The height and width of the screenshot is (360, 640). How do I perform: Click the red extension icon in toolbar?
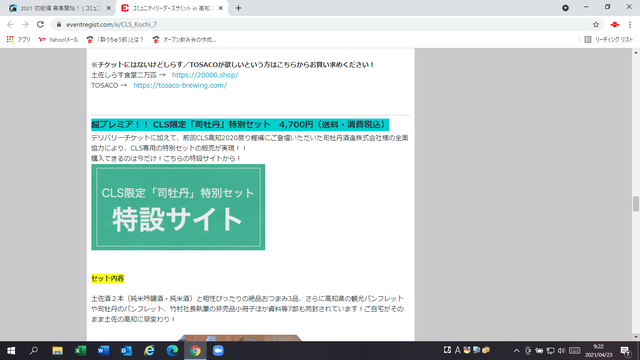click(x=615, y=24)
